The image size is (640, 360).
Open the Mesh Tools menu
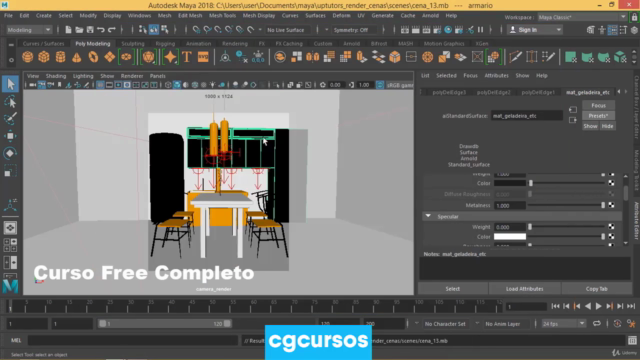tap(222, 16)
